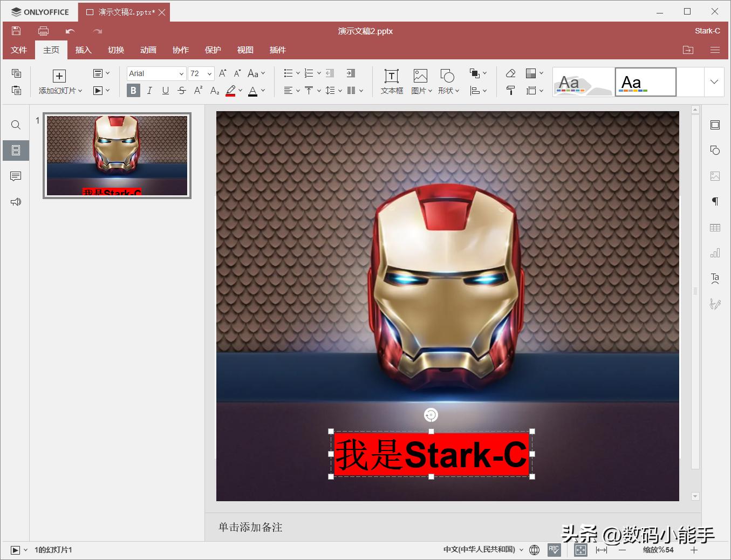This screenshot has width=731, height=560.
Task: Open the comments panel in left sidebar
Action: 16,176
